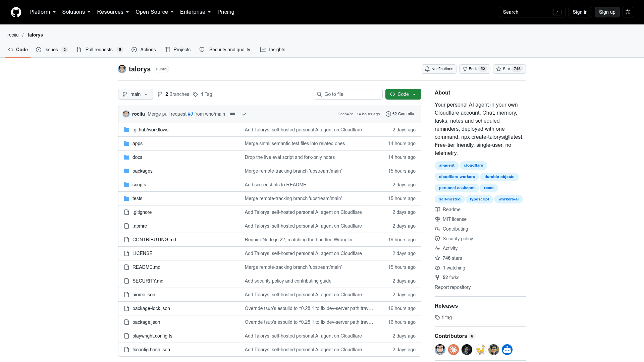This screenshot has height=362, width=644.
Task: Focus the Go to file field
Action: 348,94
